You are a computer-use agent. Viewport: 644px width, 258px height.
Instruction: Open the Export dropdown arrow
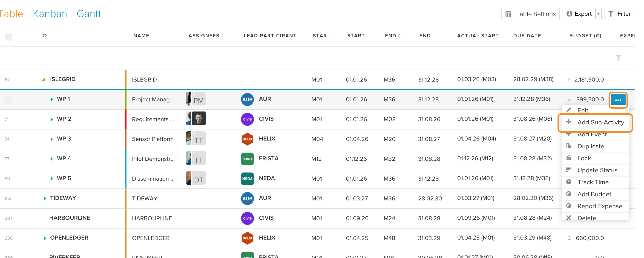[x=598, y=14]
